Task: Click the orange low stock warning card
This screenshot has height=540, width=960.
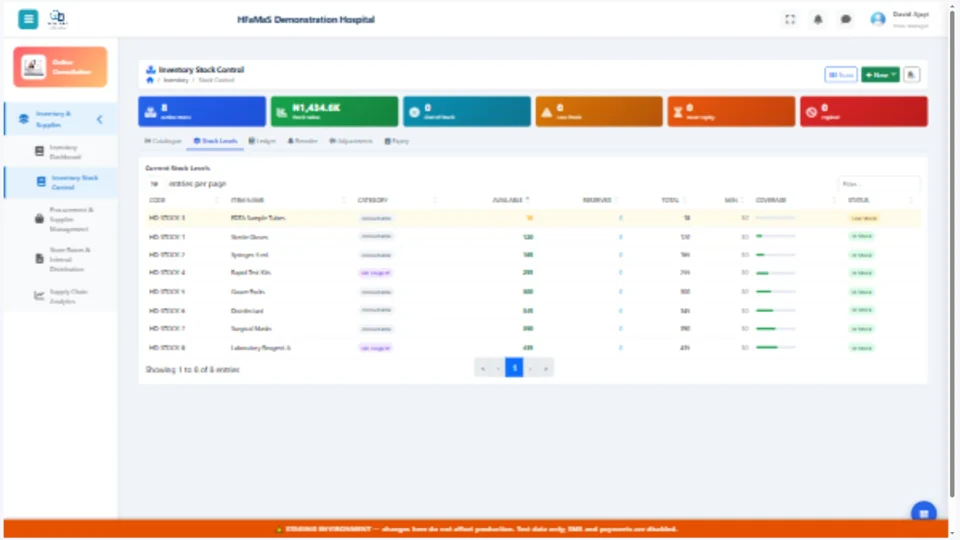Action: pyautogui.click(x=599, y=111)
